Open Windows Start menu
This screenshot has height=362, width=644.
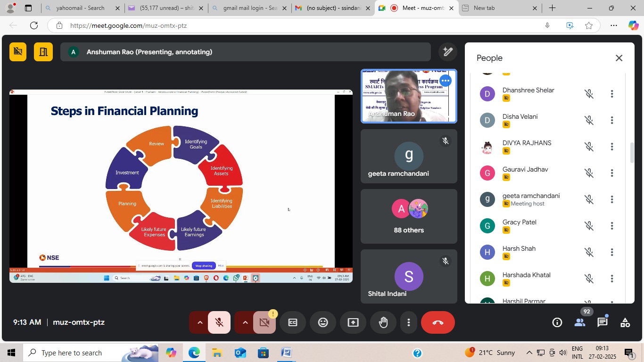pos(11,353)
